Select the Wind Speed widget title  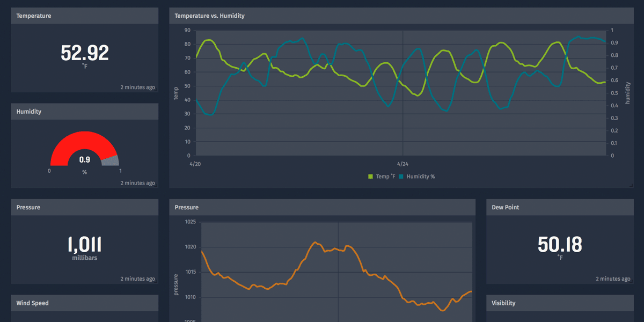tap(33, 303)
